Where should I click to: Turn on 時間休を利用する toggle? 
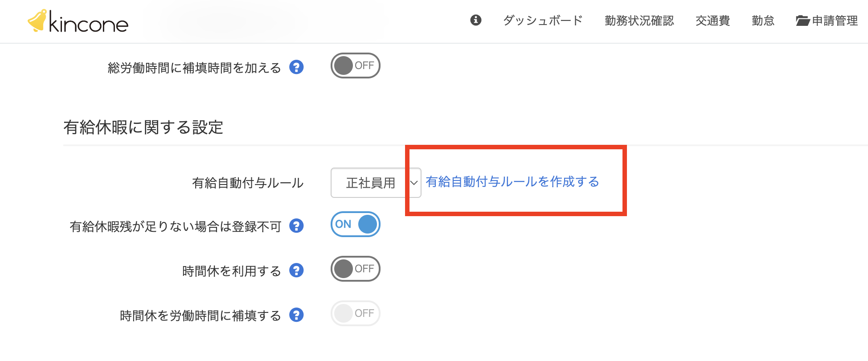355,269
